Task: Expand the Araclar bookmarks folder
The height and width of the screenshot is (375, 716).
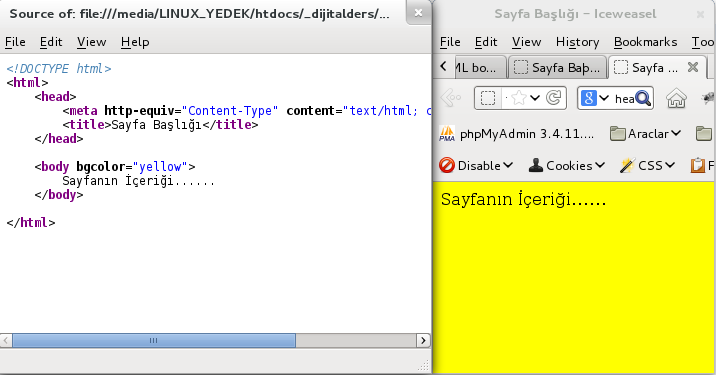Action: (645, 134)
